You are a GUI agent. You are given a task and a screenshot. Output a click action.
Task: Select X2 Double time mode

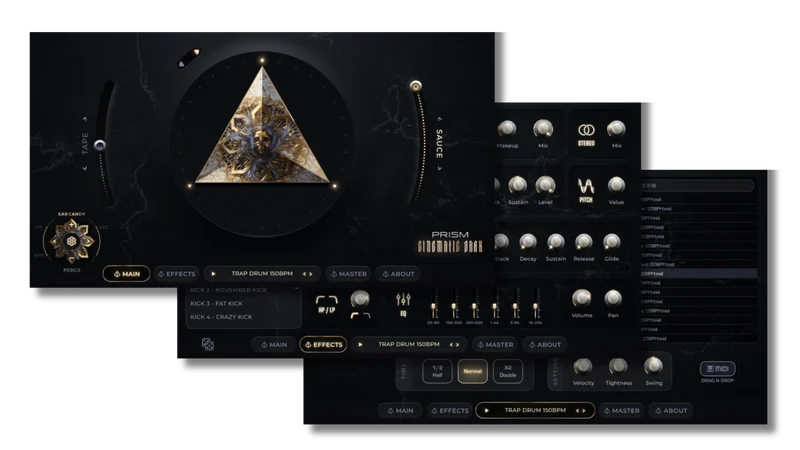508,371
